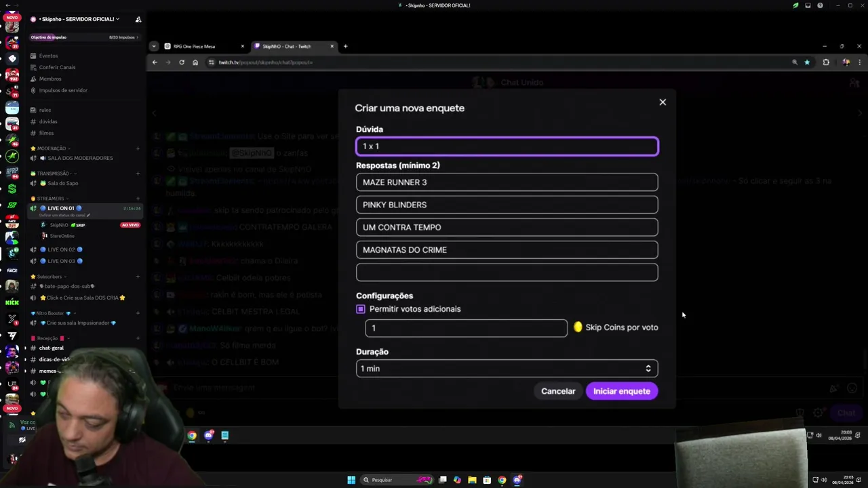Collapse the TRANSMISSÃO category
Image resolution: width=868 pixels, height=488 pixels.
(54, 174)
